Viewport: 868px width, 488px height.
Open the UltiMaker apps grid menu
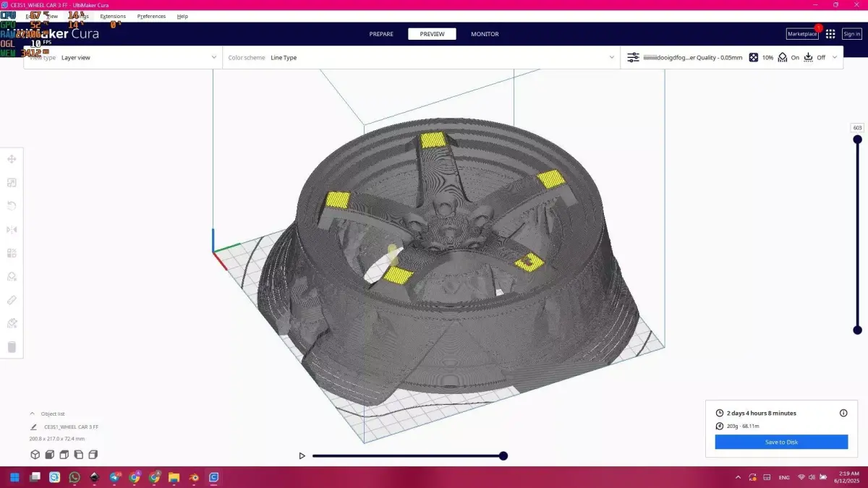[x=830, y=34]
